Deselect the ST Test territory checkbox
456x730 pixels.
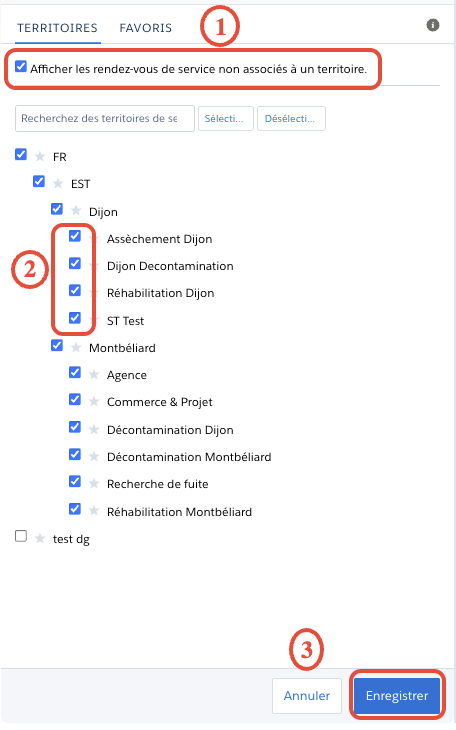75,318
